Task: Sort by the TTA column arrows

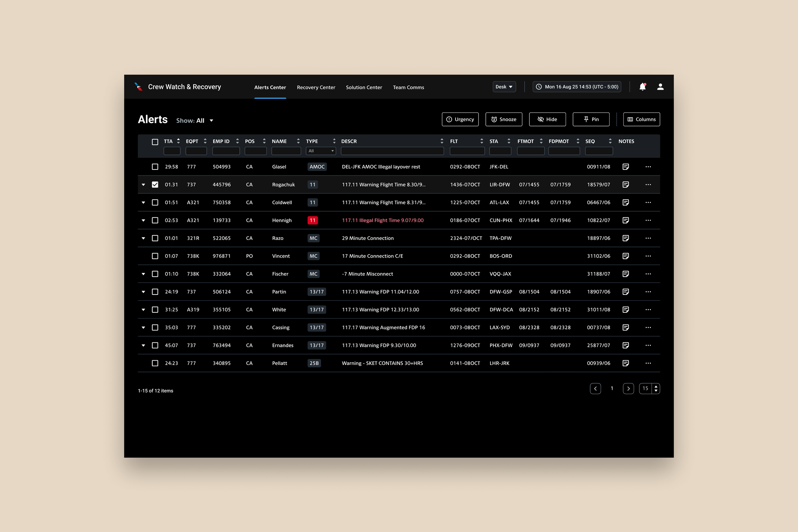Action: (x=178, y=141)
